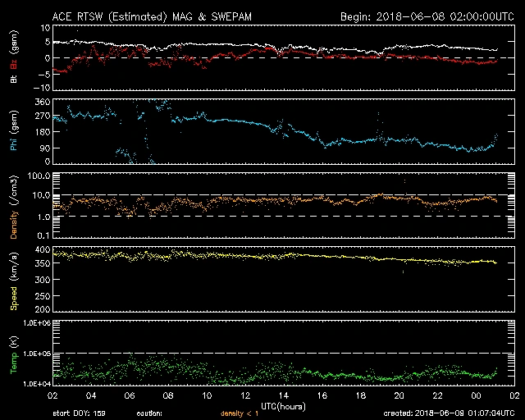Click the '200' tick on Speed axis
This screenshot has width=525, height=420.
[43, 309]
